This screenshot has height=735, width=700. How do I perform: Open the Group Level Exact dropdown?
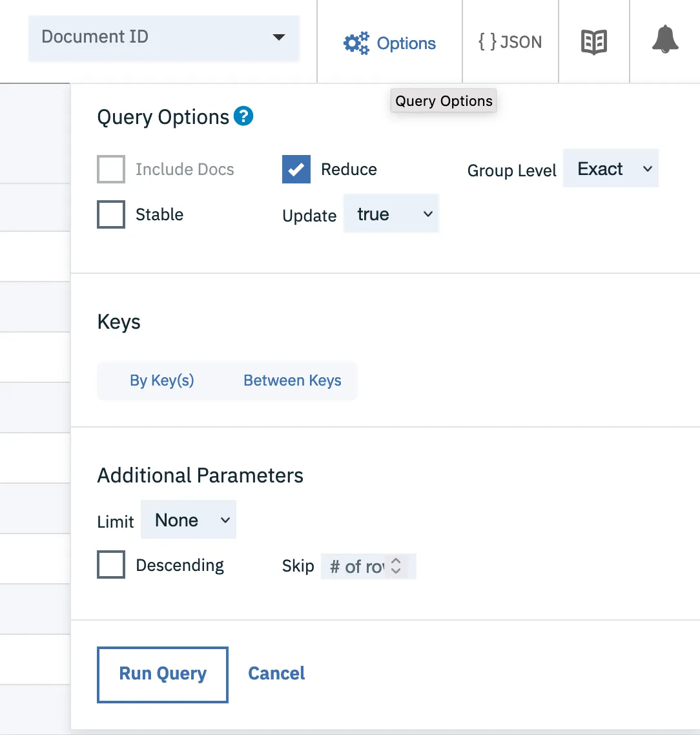click(610, 169)
